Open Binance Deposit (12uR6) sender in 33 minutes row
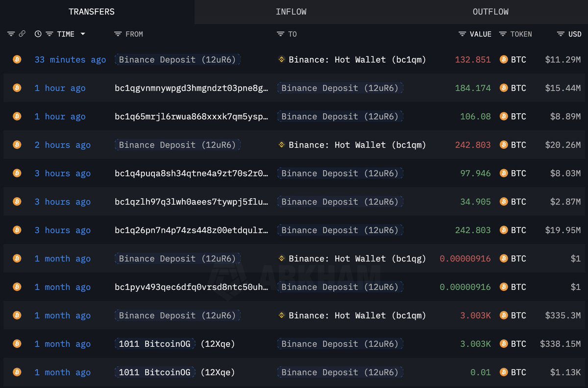 [x=177, y=59]
